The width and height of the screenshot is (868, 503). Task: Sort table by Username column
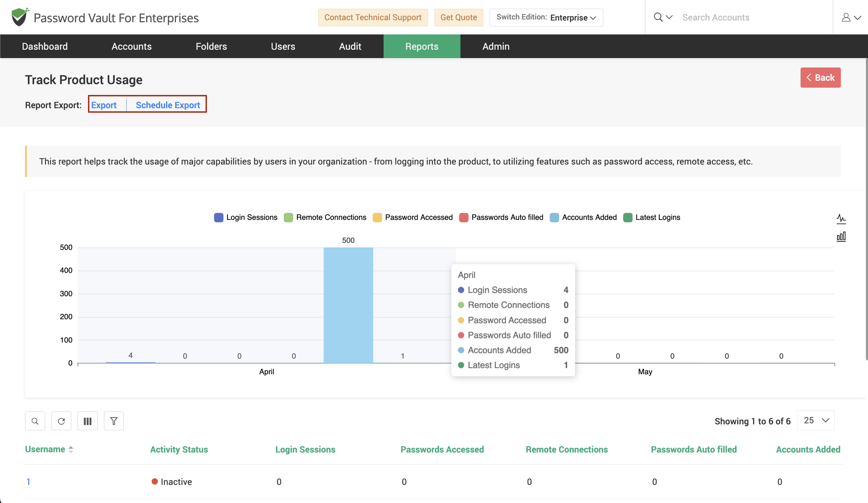(x=49, y=449)
